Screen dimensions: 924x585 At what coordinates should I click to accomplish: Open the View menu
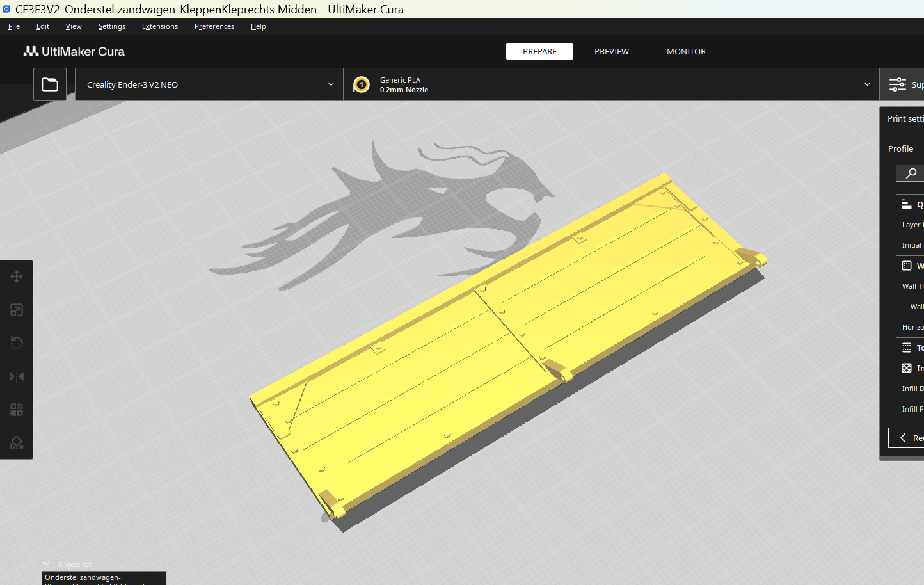pyautogui.click(x=74, y=26)
